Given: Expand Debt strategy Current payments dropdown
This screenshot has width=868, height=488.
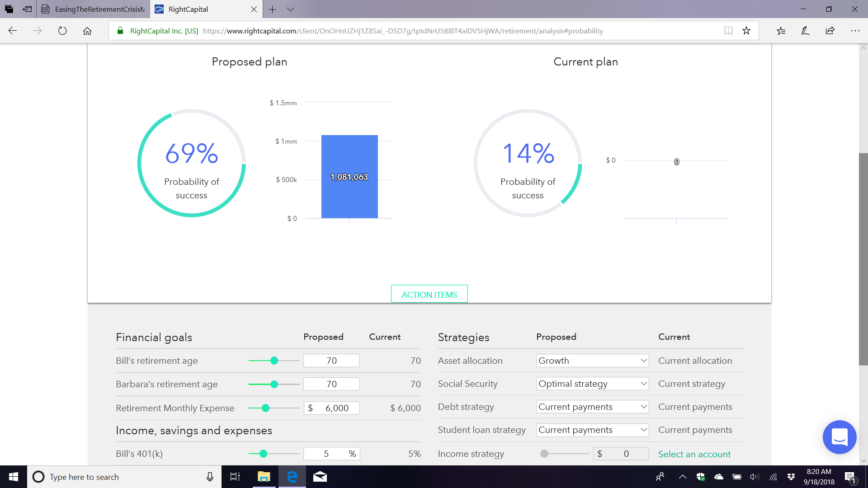Looking at the screenshot, I should pyautogui.click(x=592, y=407).
